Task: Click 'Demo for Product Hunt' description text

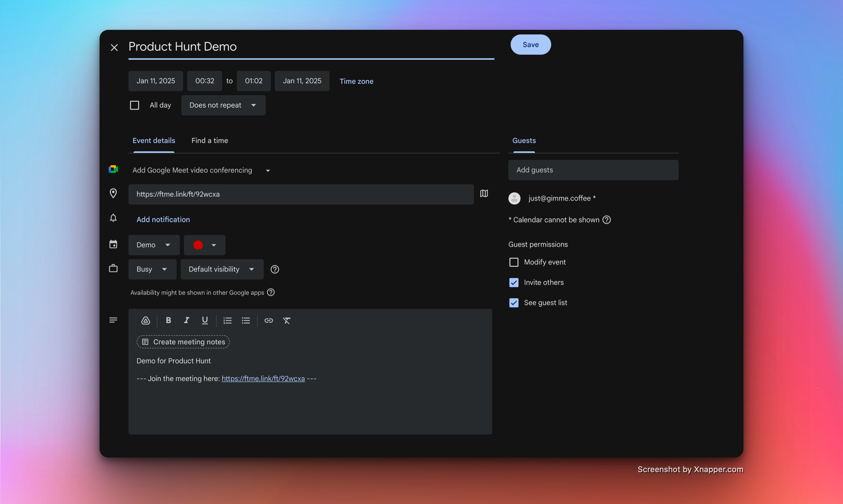Action: click(x=173, y=361)
